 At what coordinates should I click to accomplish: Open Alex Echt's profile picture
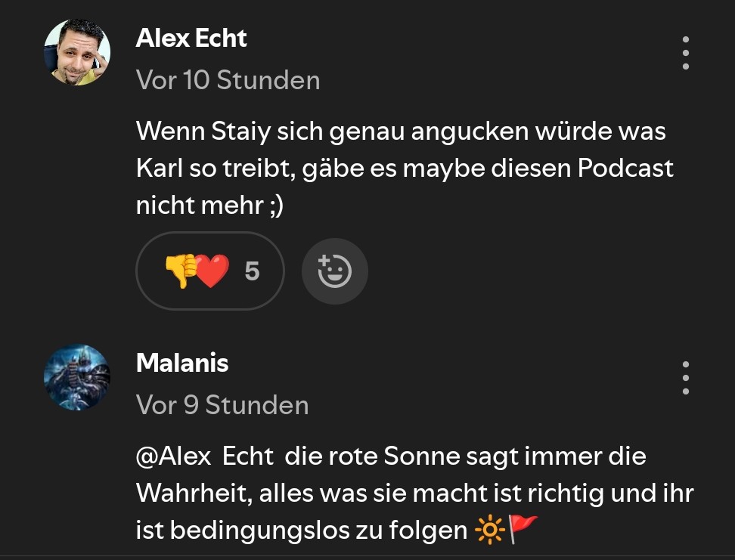tap(77, 52)
